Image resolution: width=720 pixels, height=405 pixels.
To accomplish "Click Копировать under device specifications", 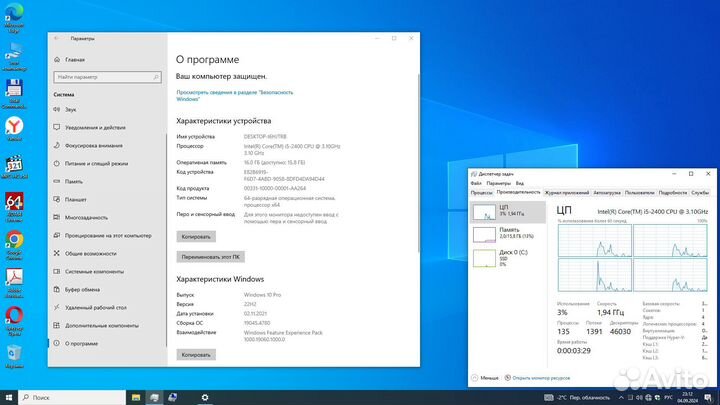I will click(x=196, y=237).
